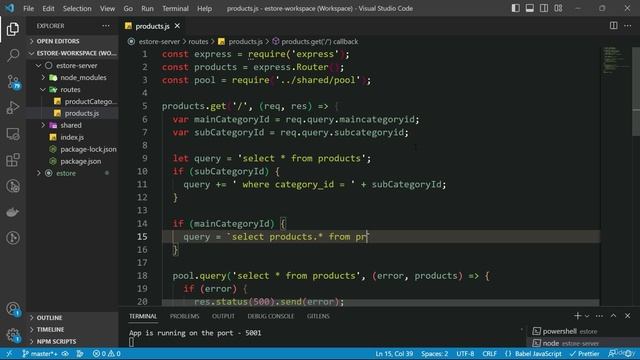Open the Explorer view in activity bar
This screenshot has width=640, height=360.
point(13,29)
